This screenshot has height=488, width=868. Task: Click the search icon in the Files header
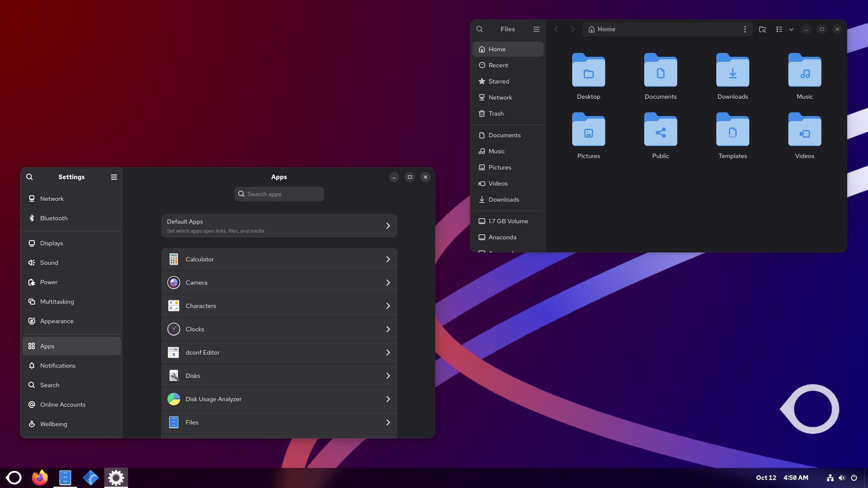point(479,29)
